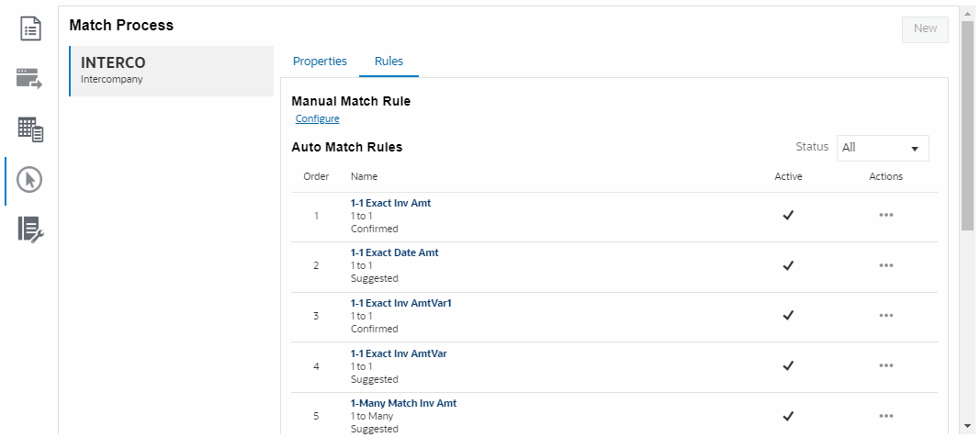980x437 pixels.
Task: Open actions menu for 1-1 Exact Date Amt
Action: coord(885,265)
